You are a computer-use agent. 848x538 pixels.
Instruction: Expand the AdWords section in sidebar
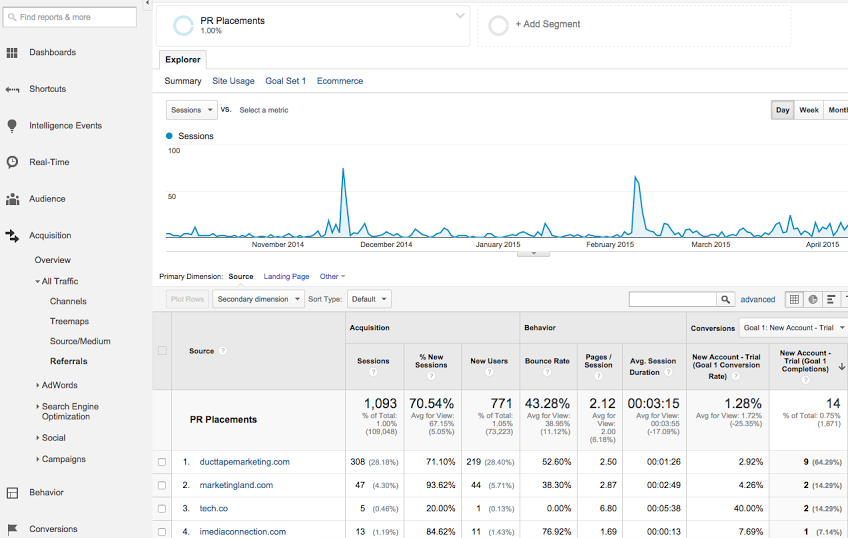[x=58, y=385]
